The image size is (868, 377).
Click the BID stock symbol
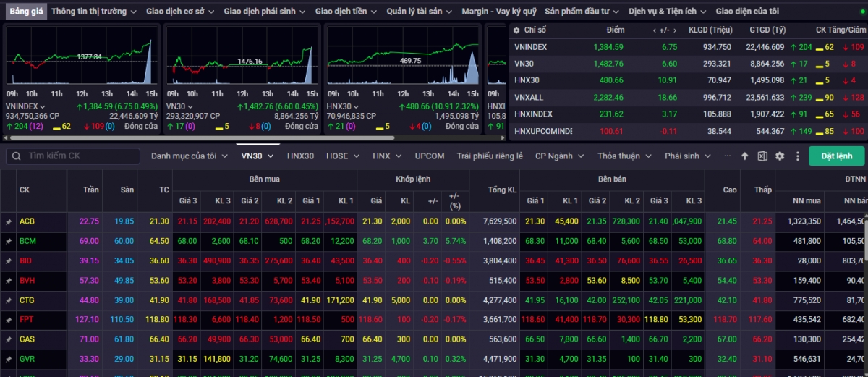[x=26, y=260]
